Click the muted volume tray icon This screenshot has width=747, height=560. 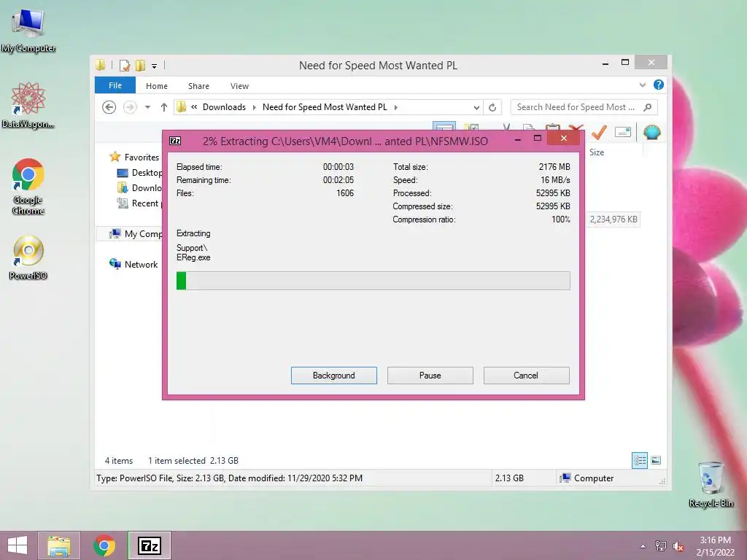tap(678, 546)
